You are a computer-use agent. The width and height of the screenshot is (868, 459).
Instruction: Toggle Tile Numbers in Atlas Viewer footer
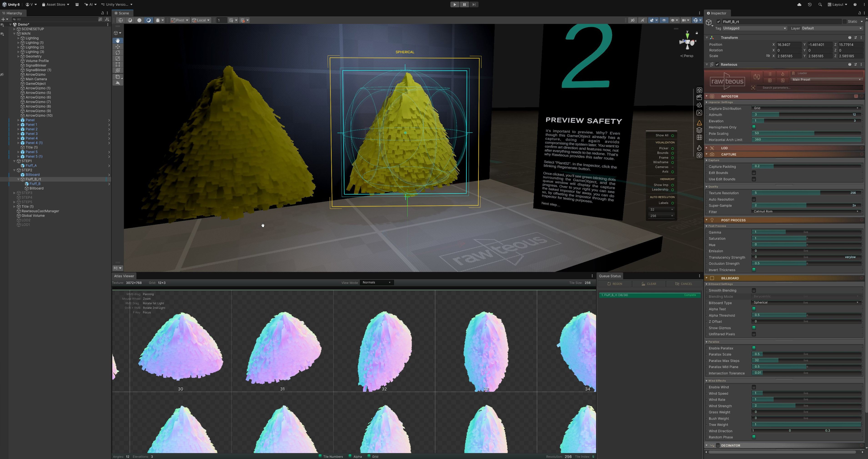[321, 456]
